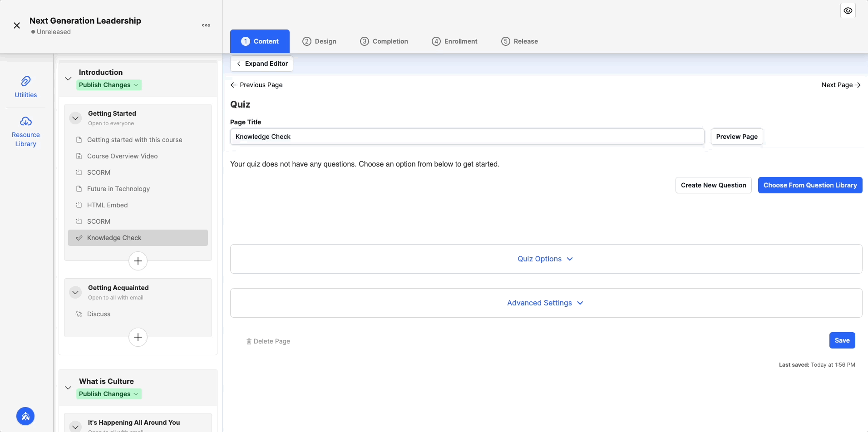Image resolution: width=868 pixels, height=432 pixels.
Task: Open the three-dot menu beside Next Generation Leadership
Action: point(206,25)
